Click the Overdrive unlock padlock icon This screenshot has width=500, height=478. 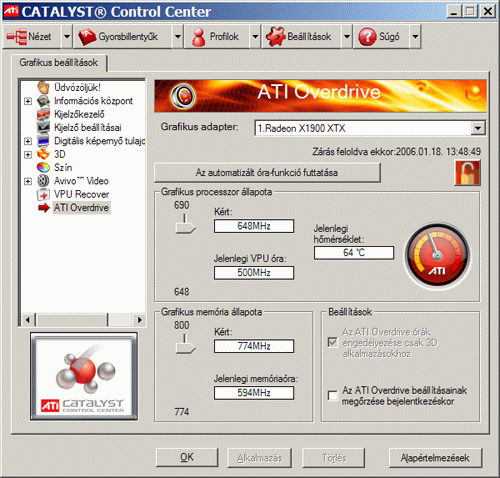(x=467, y=172)
